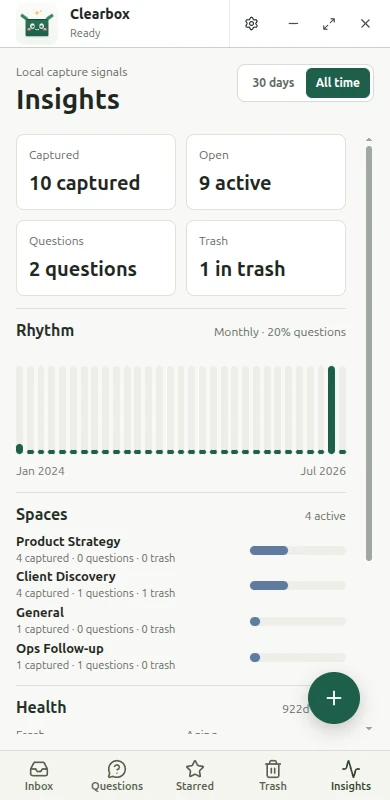Switch range to 30 days
The image size is (390, 800).
[273, 83]
